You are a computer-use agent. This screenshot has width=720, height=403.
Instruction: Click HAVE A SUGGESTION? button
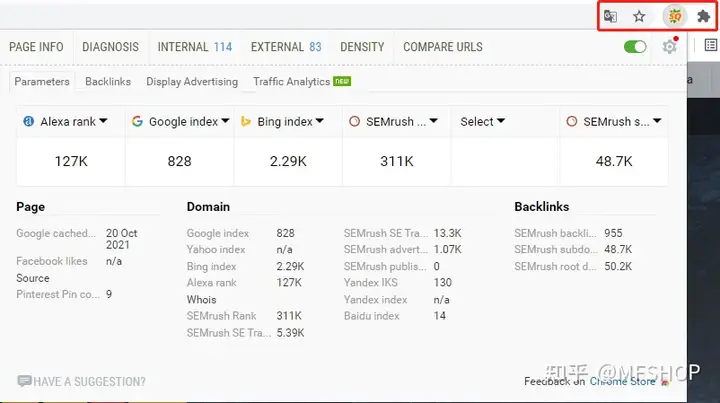click(82, 381)
